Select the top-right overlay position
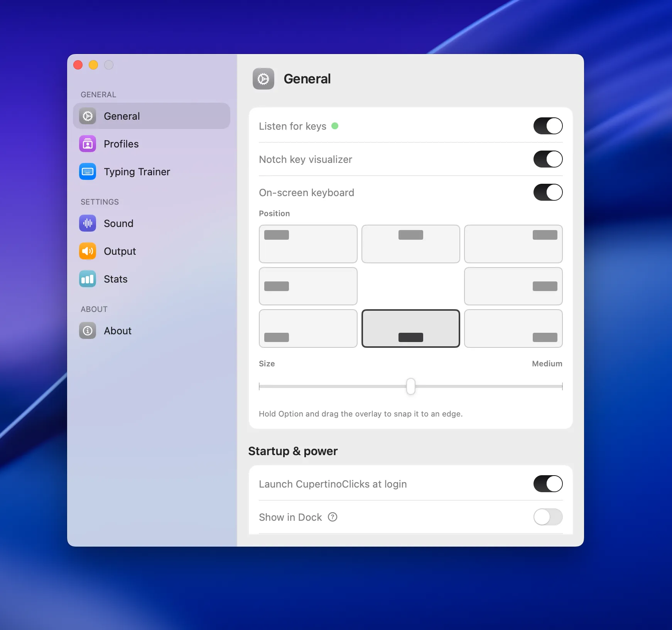This screenshot has height=630, width=672. pos(513,244)
